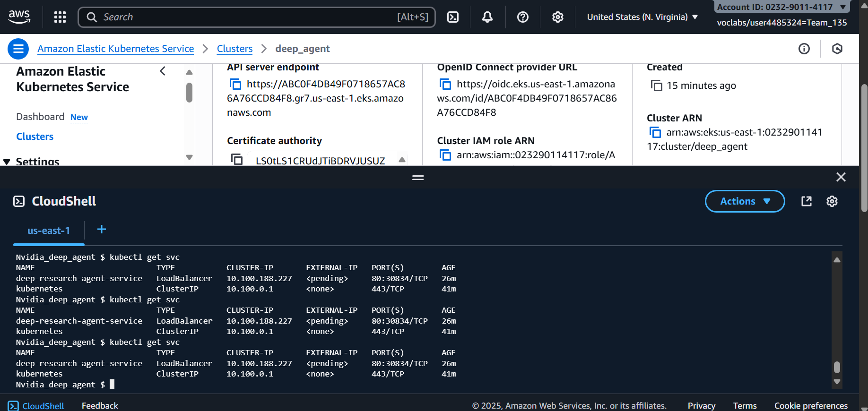Follow the Amazon Elastic Kubernetes Service breadcrumb
This screenshot has height=411, width=868.
[116, 49]
